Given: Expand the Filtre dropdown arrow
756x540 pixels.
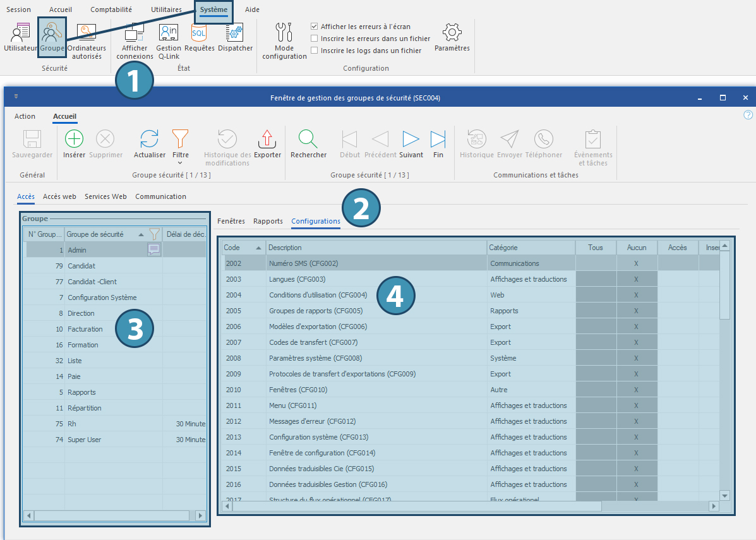Looking at the screenshot, I should pos(180,163).
